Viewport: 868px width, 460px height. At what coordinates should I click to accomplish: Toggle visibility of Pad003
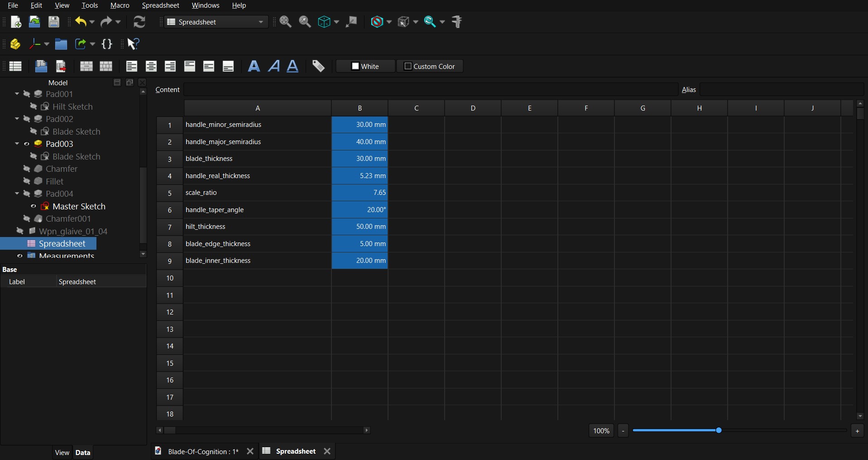click(x=27, y=144)
